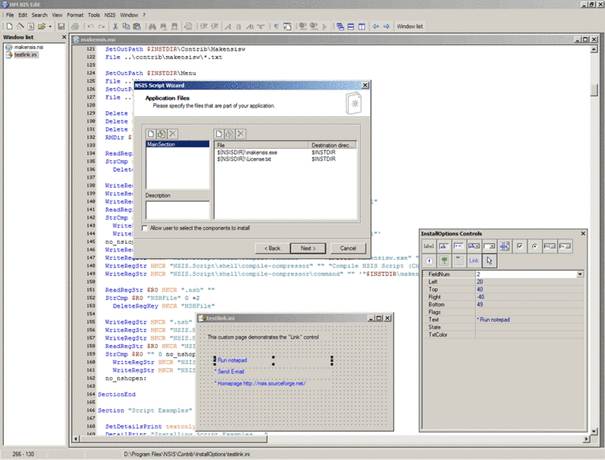This screenshot has width=605, height=460.
Task: Click add file icon above the File list
Action: pyautogui.click(x=221, y=134)
